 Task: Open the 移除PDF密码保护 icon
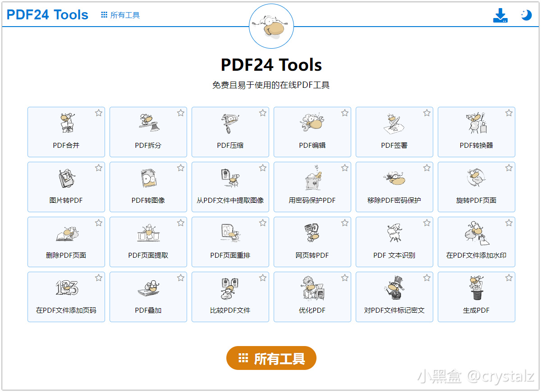tap(394, 178)
